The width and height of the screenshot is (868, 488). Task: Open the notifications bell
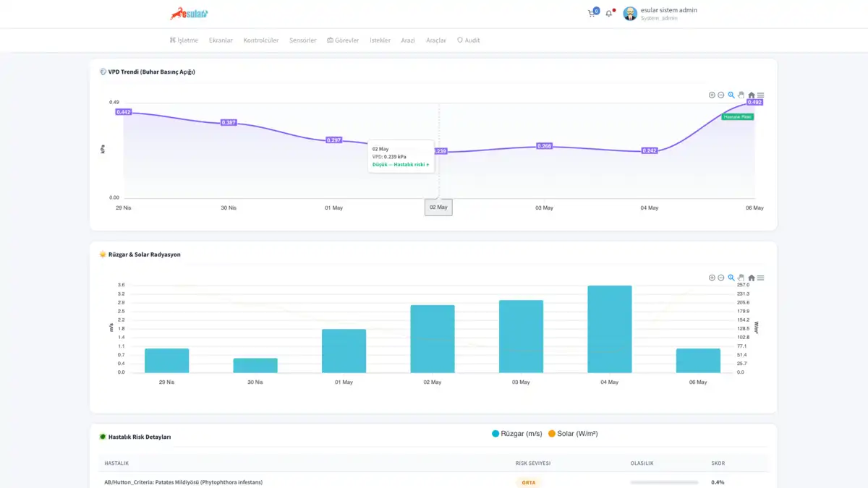pos(609,14)
